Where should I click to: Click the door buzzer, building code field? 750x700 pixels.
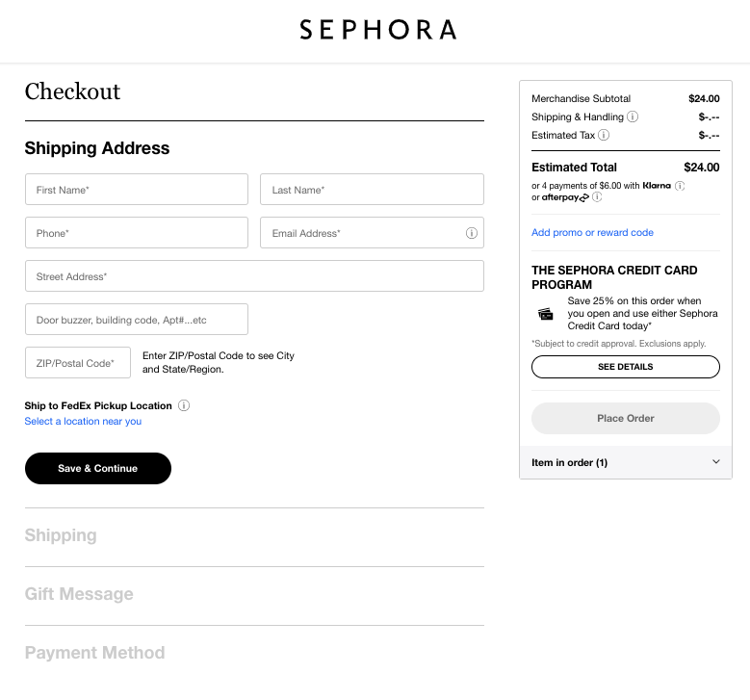pyautogui.click(x=136, y=320)
